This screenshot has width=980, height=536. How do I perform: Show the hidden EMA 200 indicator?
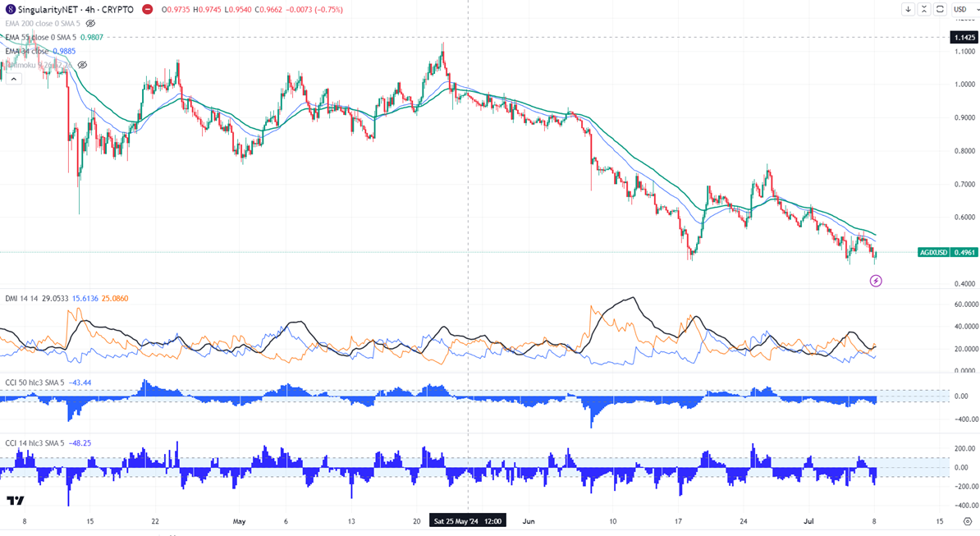coord(90,23)
